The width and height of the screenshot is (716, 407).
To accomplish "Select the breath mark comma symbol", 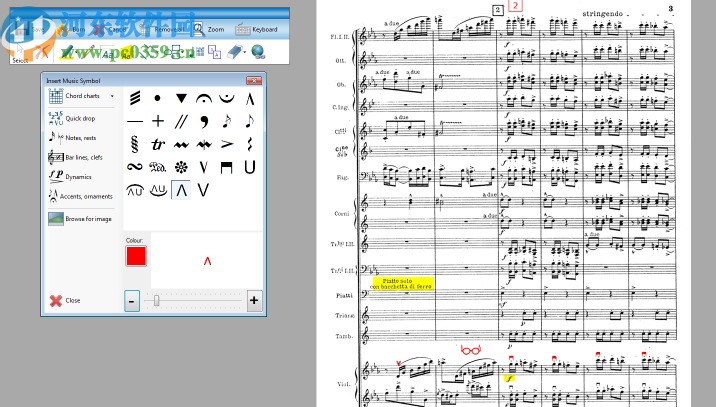I will (204, 121).
